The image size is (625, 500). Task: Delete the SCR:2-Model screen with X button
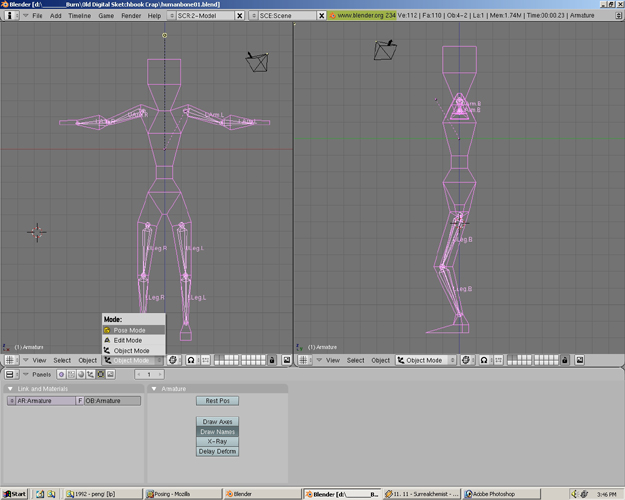(x=240, y=16)
